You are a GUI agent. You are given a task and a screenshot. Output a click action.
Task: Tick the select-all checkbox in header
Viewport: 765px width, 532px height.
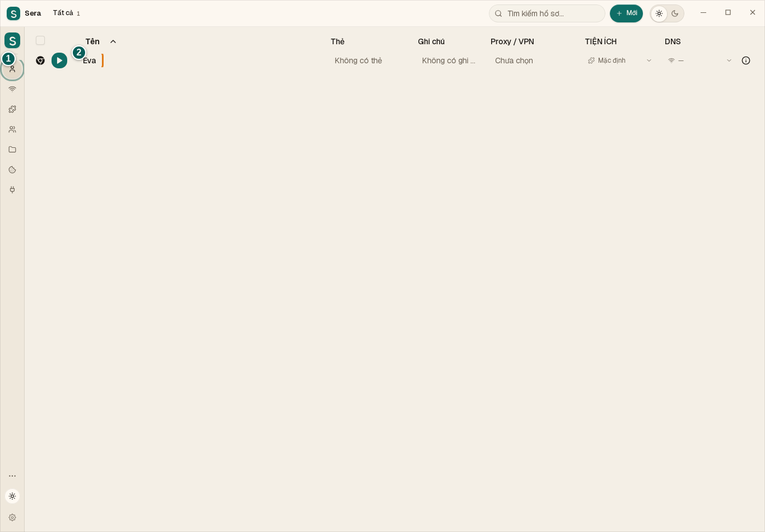tap(40, 40)
